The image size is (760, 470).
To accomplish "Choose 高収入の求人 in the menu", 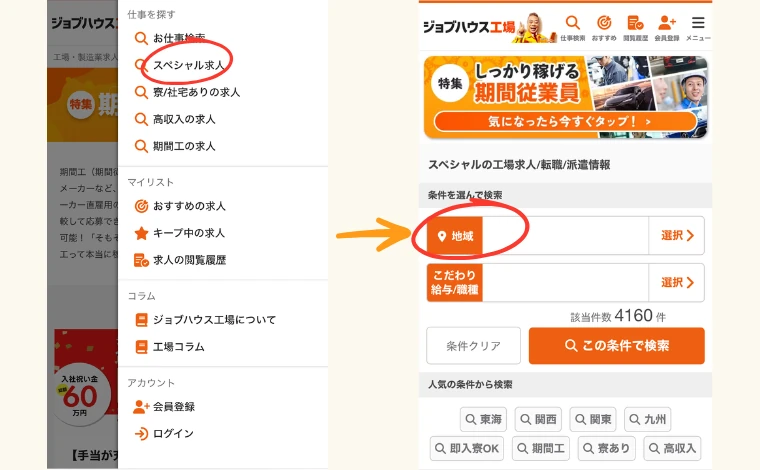I will tap(184, 119).
